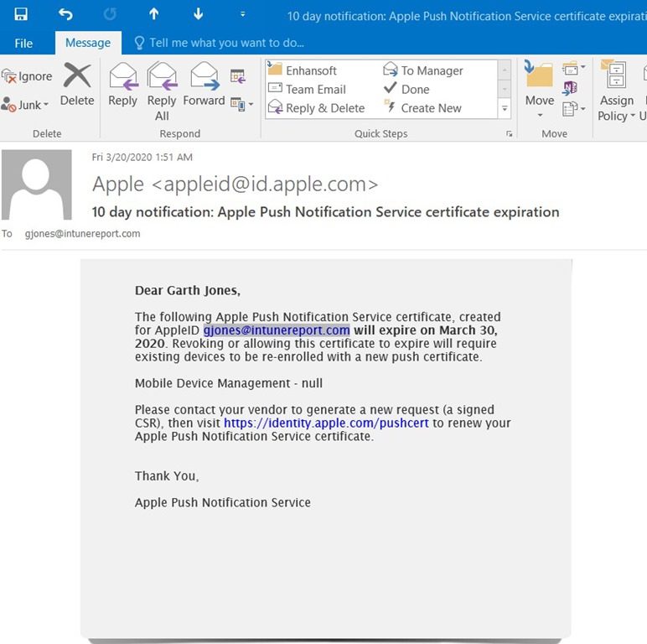Click the Tell me what you want search box

(x=220, y=43)
